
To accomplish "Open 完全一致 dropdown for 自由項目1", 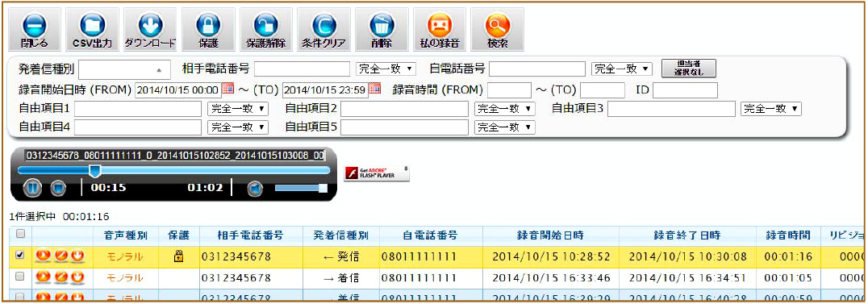I will (237, 109).
